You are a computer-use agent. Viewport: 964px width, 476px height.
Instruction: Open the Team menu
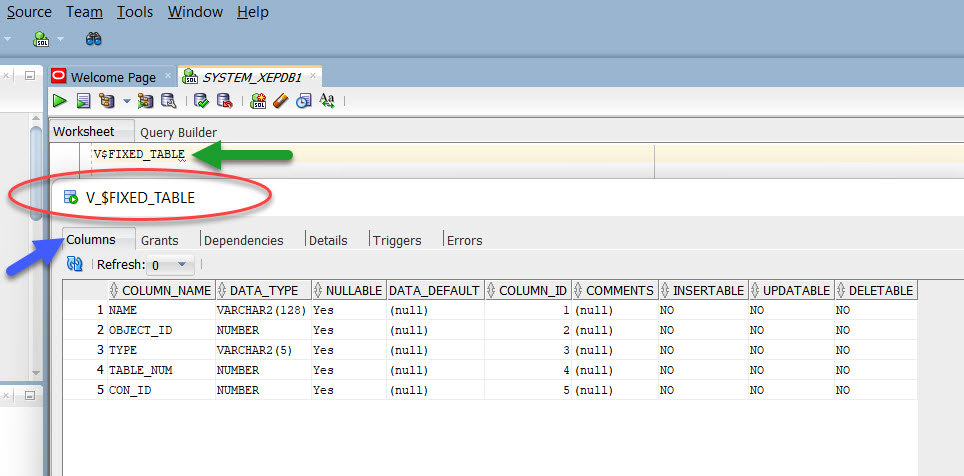84,12
